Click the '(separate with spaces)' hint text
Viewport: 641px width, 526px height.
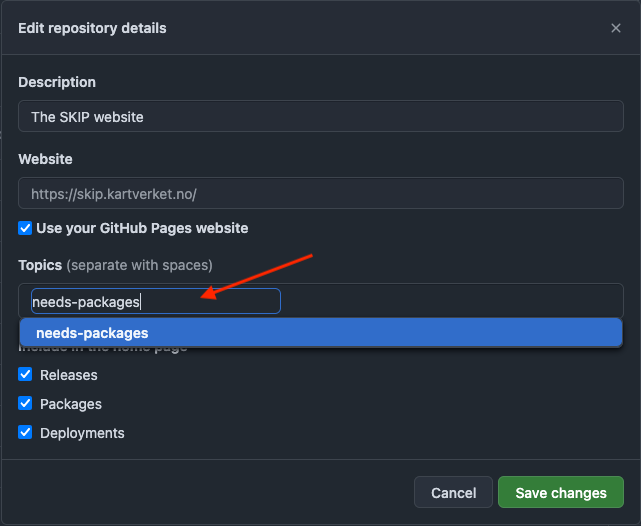139,265
